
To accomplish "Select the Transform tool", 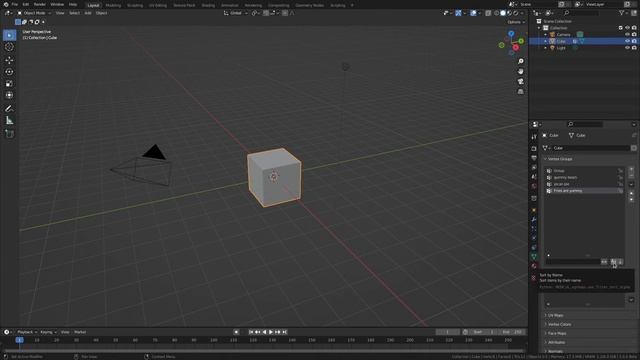I will [9, 95].
